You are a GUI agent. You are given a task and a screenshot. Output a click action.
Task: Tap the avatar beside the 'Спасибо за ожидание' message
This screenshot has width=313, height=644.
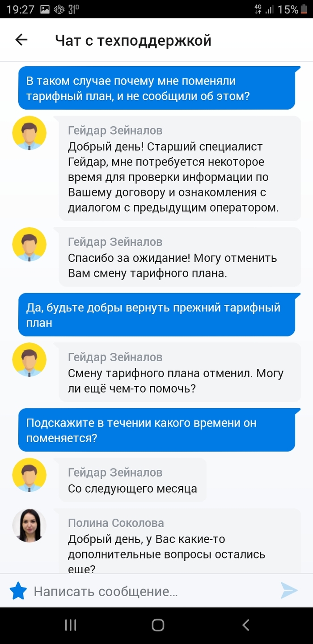[29, 244]
